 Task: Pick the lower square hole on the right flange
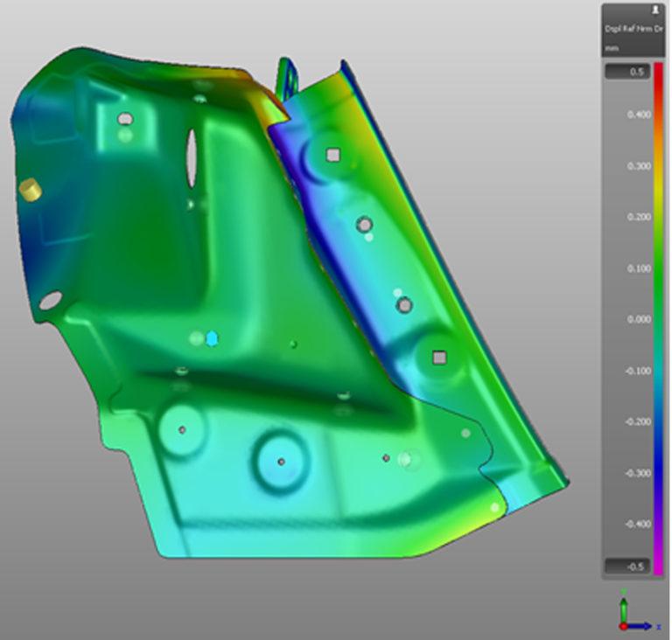coord(439,358)
